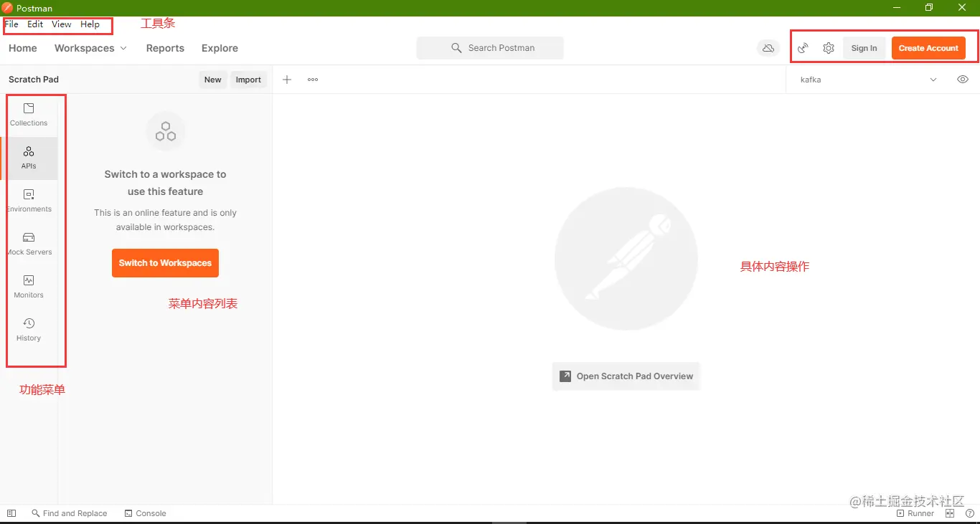Expand the Workspaces dropdown
The image size is (980, 524).
[90, 48]
